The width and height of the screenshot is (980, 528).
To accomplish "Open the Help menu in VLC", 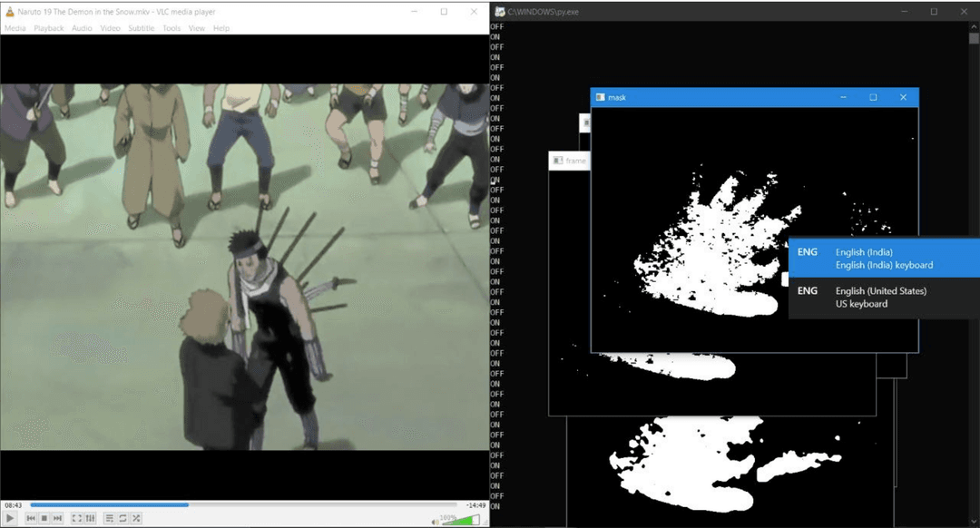I will click(221, 28).
